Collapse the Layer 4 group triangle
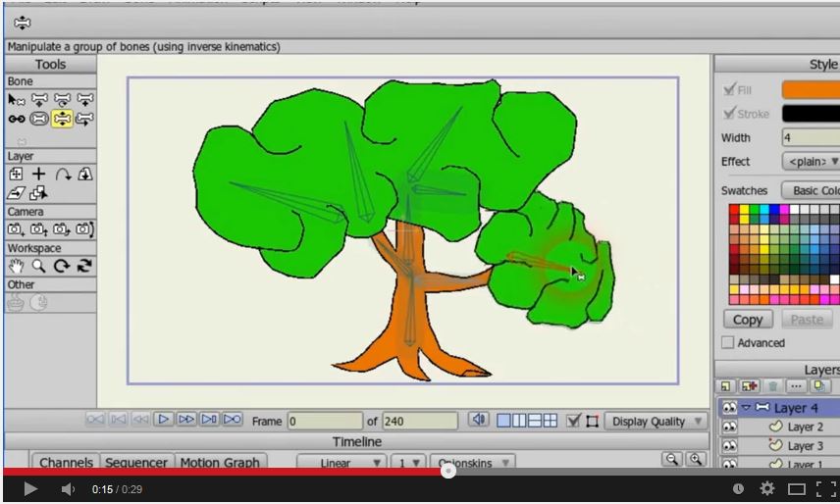The width and height of the screenshot is (840, 504). coord(746,408)
